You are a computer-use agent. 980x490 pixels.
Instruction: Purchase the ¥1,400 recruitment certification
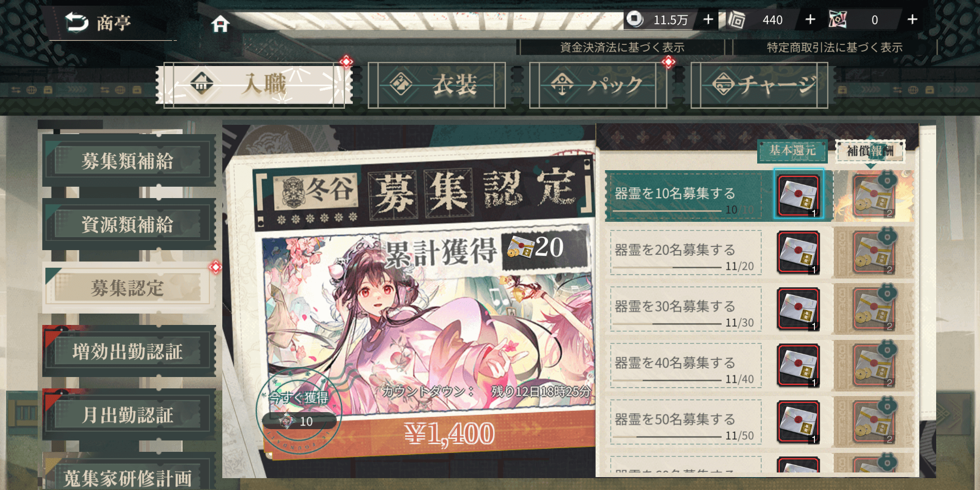coord(449,434)
